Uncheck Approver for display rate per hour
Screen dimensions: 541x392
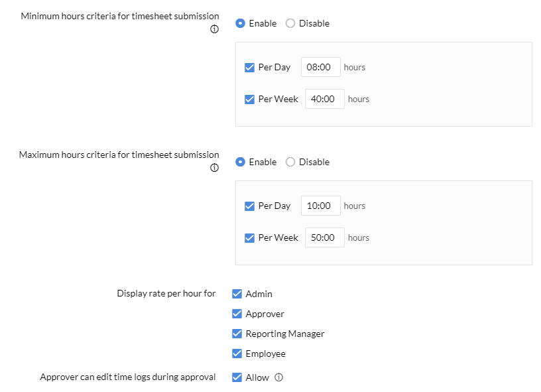click(x=237, y=314)
